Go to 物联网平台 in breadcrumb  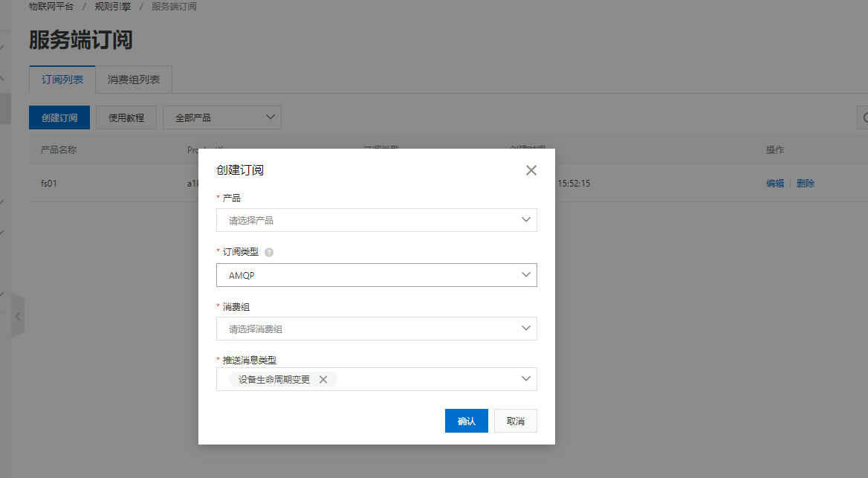click(x=51, y=7)
